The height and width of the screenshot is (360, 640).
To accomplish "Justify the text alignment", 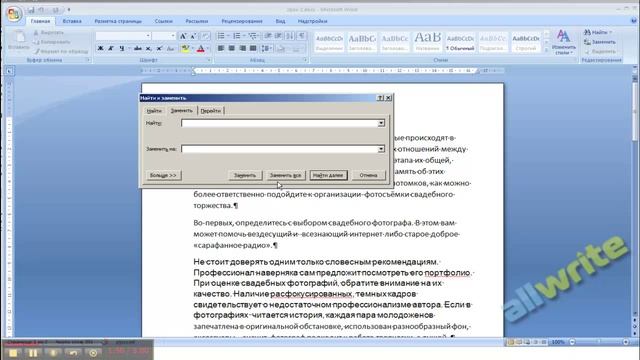I will click(253, 49).
